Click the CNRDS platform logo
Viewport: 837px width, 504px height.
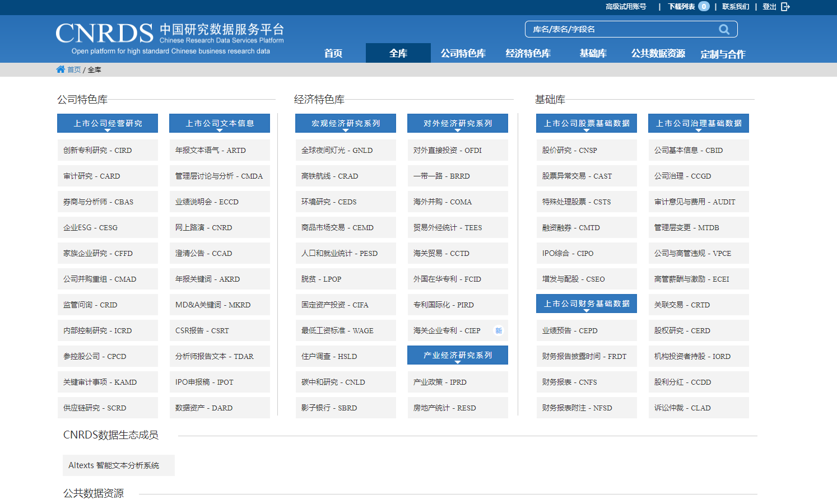tap(170, 38)
